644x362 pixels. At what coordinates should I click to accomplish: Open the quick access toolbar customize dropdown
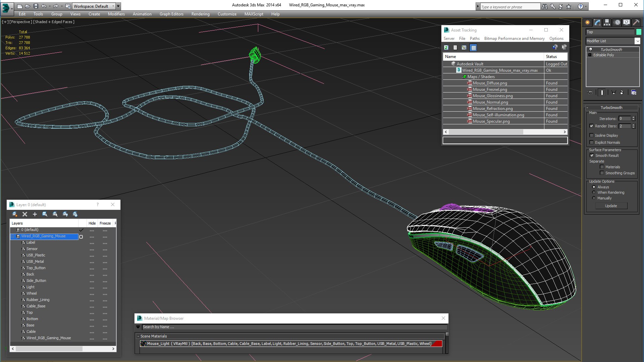(118, 6)
